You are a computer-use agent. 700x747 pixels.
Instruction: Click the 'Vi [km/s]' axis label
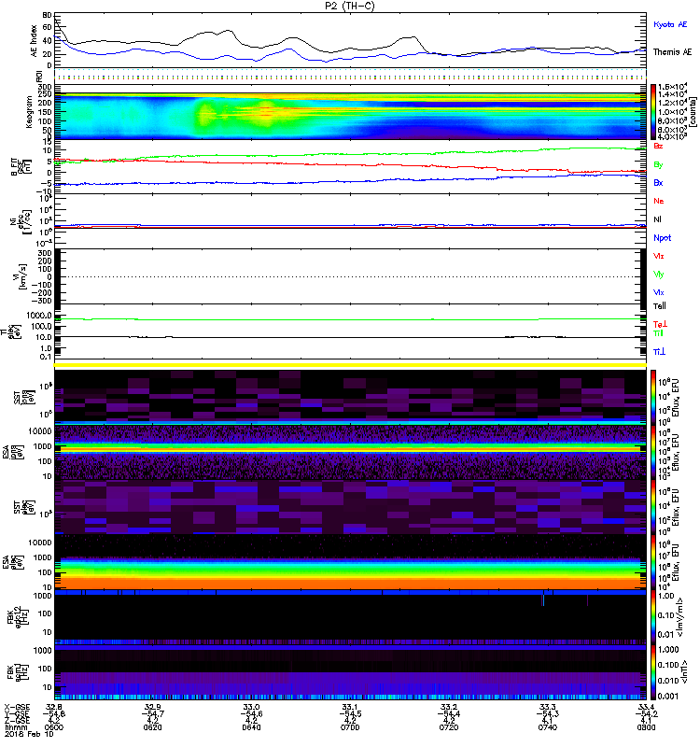tap(21, 276)
